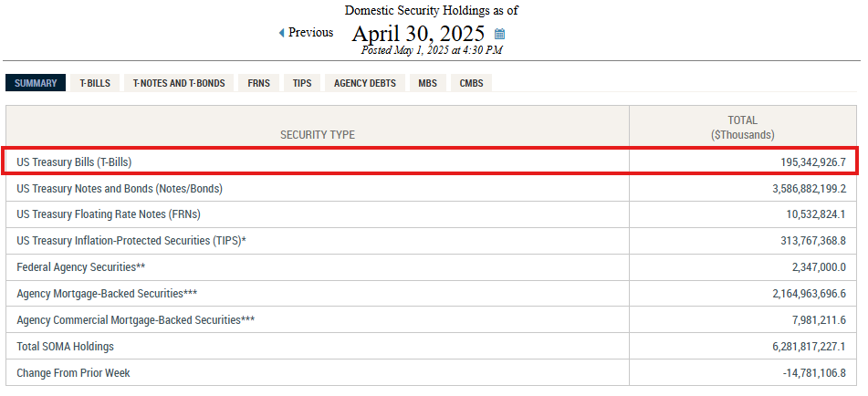Click the left arrow beside Previous
Screen dimensions: 868x396
click(x=282, y=33)
